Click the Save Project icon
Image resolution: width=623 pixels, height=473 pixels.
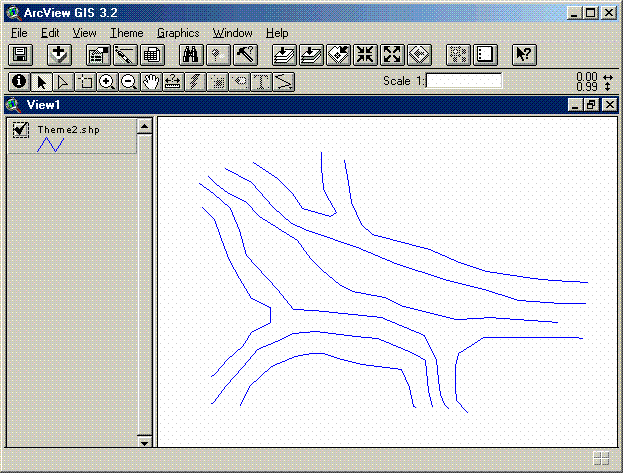pos(20,55)
